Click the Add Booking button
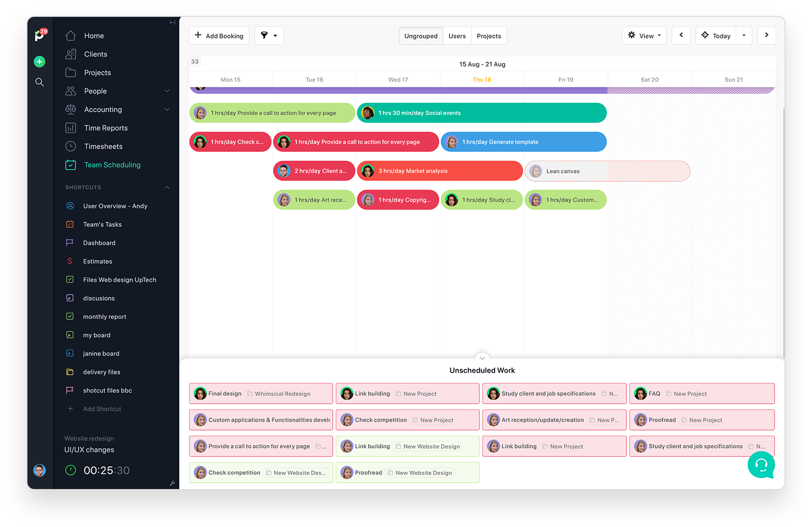The width and height of the screenshot is (812, 527). click(x=219, y=35)
